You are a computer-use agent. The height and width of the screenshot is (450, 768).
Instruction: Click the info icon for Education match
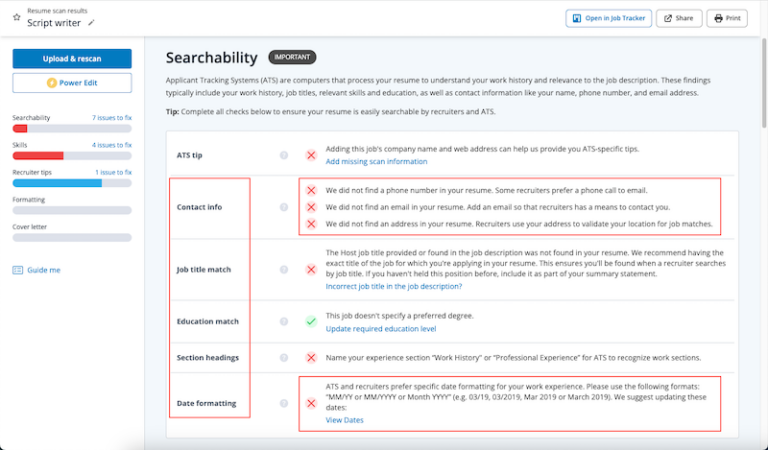tap(284, 322)
